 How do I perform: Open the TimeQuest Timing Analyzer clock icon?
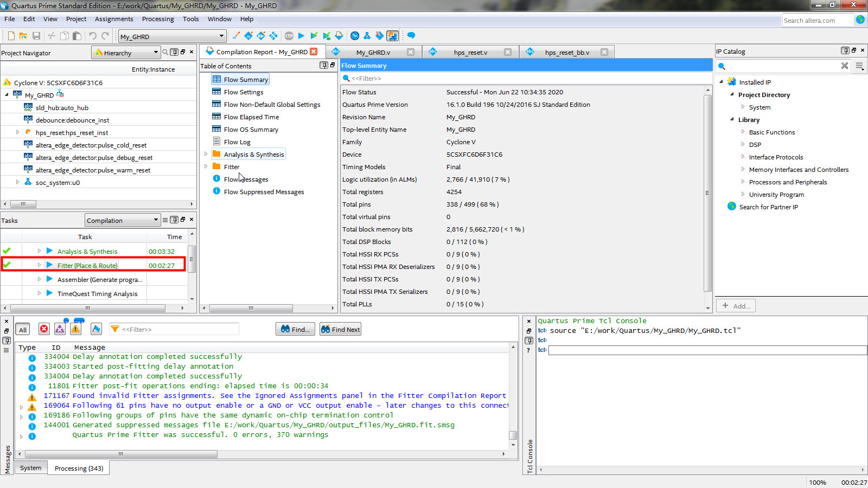pyautogui.click(x=355, y=36)
